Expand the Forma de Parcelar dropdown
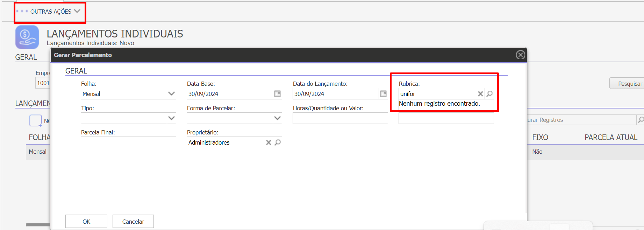644x230 pixels. (277, 118)
